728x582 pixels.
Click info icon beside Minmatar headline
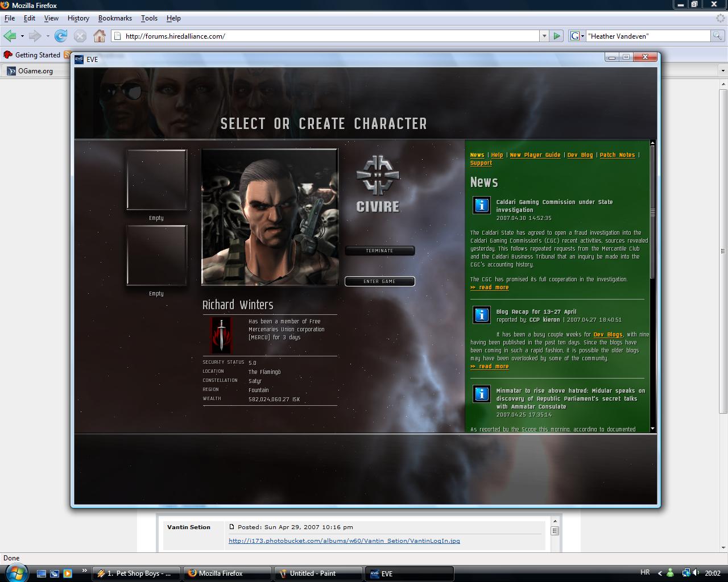point(482,394)
